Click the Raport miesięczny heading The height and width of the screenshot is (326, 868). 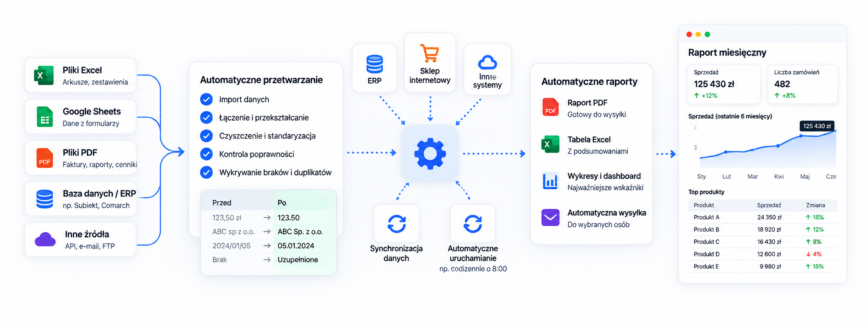point(727,53)
